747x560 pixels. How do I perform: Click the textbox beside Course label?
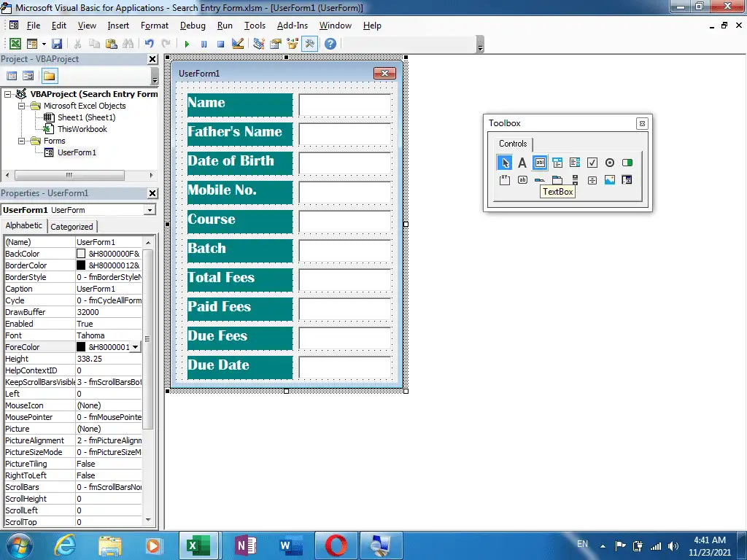345,222
